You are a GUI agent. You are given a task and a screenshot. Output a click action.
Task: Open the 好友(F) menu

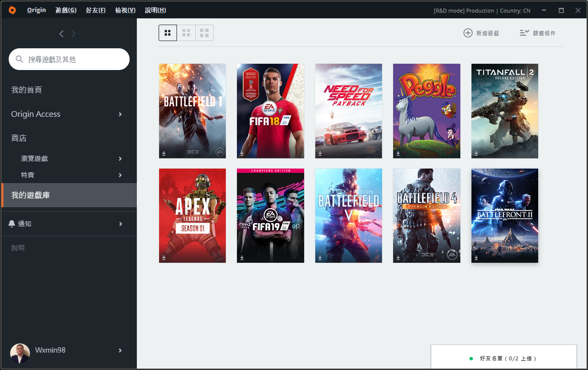click(96, 10)
